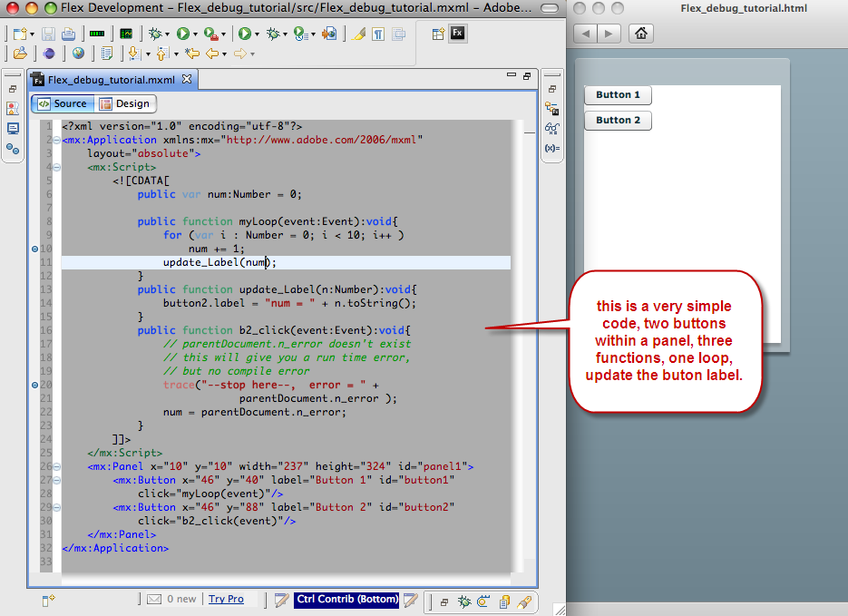Click the Run application icon

click(x=181, y=33)
